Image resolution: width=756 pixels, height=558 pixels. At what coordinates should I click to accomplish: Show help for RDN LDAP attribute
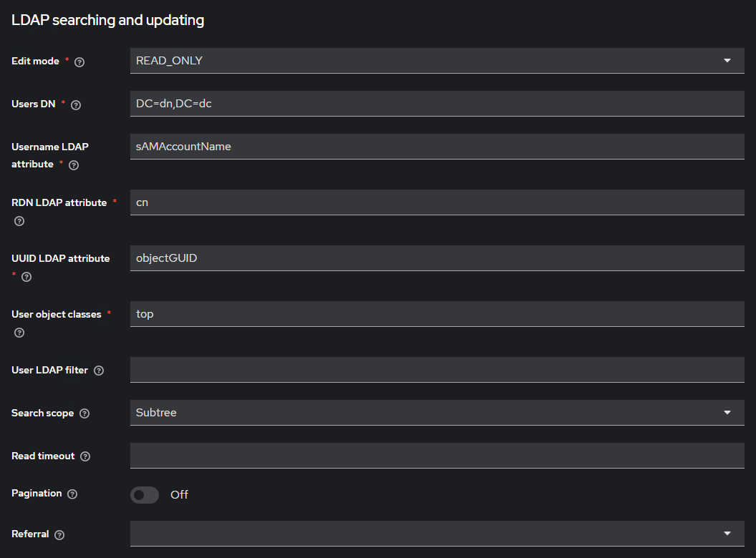point(19,221)
